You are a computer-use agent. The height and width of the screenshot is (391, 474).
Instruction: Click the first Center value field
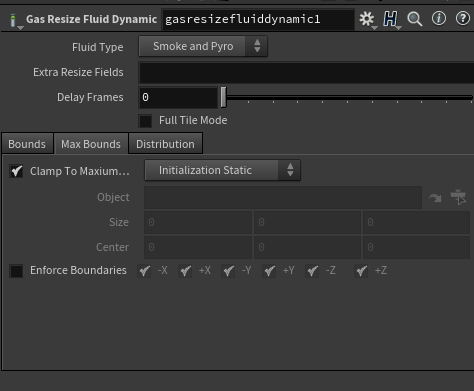pyautogui.click(x=198, y=247)
